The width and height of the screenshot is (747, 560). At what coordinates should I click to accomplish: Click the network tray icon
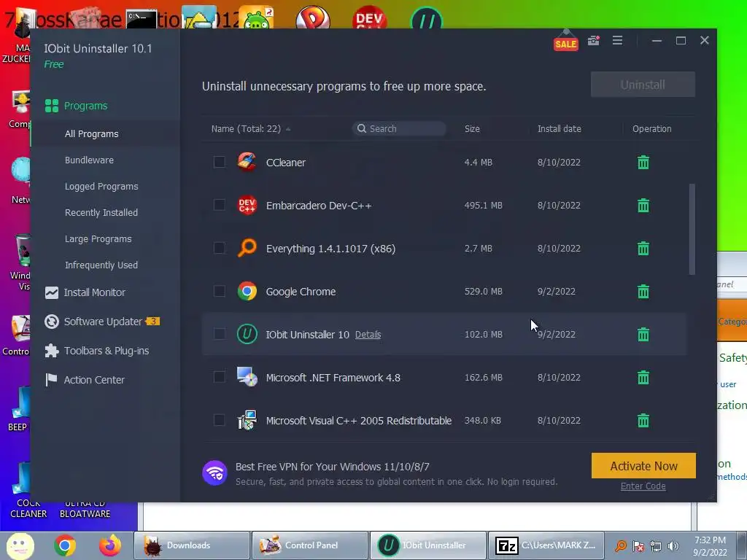pyautogui.click(x=656, y=546)
